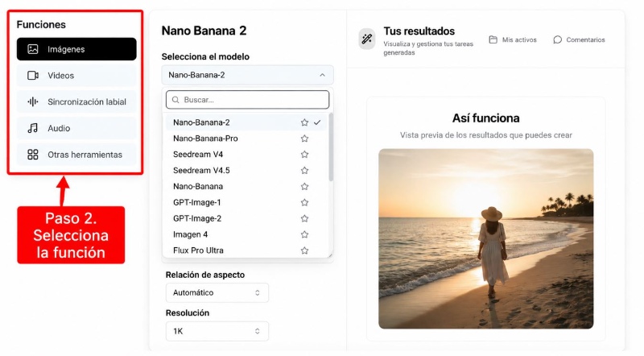Image resolution: width=644 pixels, height=356 pixels.
Task: Click the Comentarios speech bubble icon
Action: pos(557,39)
